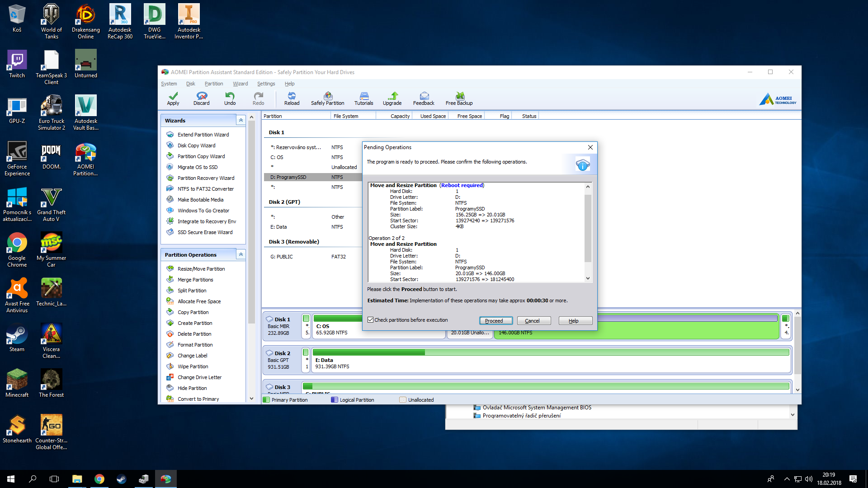
Task: Open Feedback from the toolbar
Action: (x=424, y=99)
